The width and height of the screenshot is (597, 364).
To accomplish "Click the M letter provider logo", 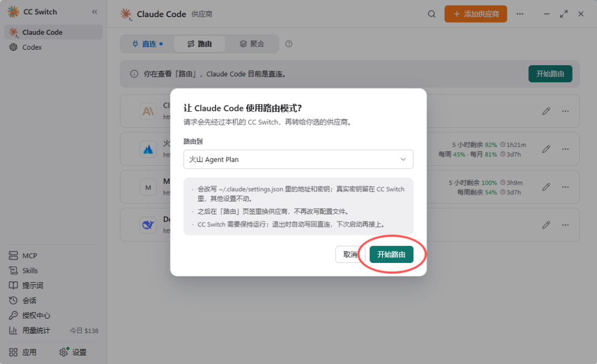I will [148, 187].
